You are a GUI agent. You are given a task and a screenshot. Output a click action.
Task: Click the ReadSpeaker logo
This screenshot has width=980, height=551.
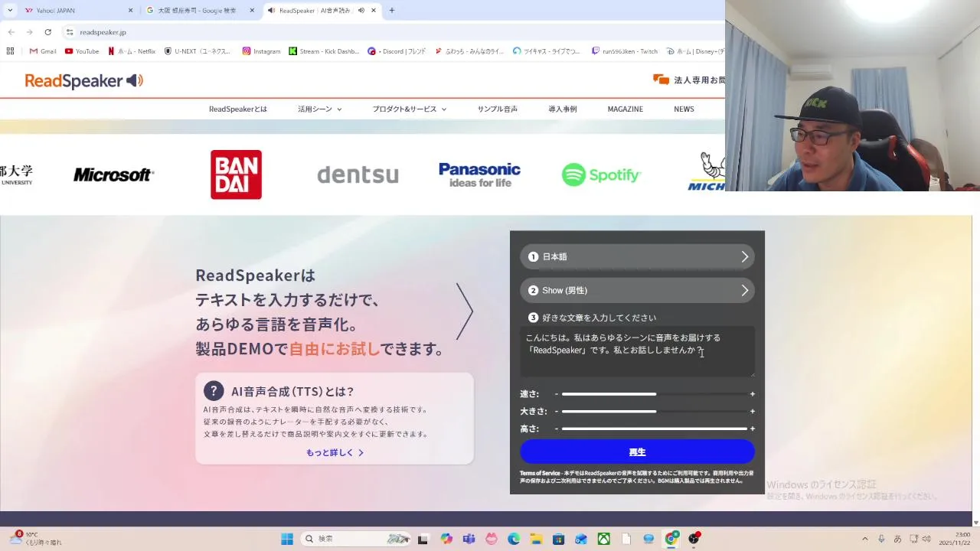(84, 81)
